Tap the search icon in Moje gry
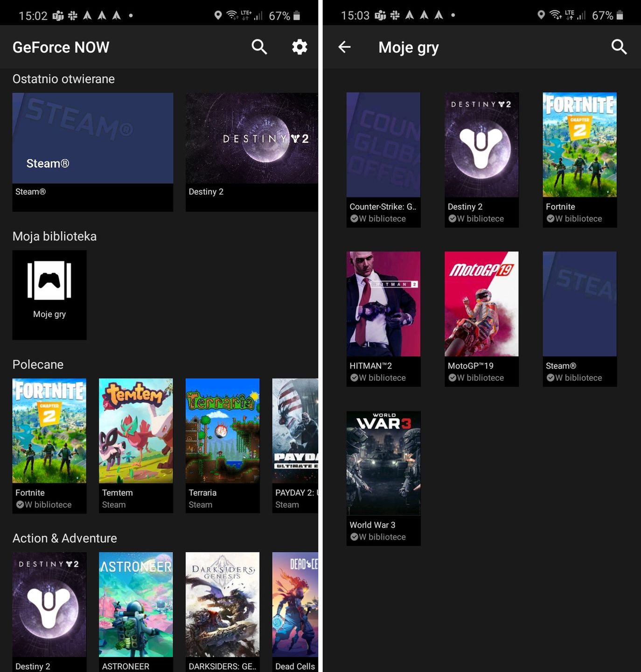Image resolution: width=641 pixels, height=672 pixels. 619,47
